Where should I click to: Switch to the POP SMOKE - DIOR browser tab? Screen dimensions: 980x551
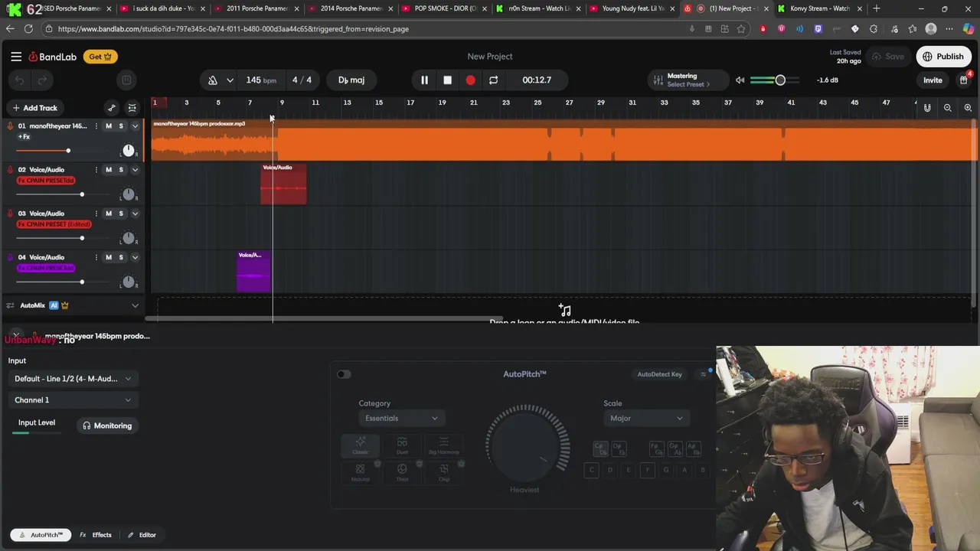click(444, 8)
